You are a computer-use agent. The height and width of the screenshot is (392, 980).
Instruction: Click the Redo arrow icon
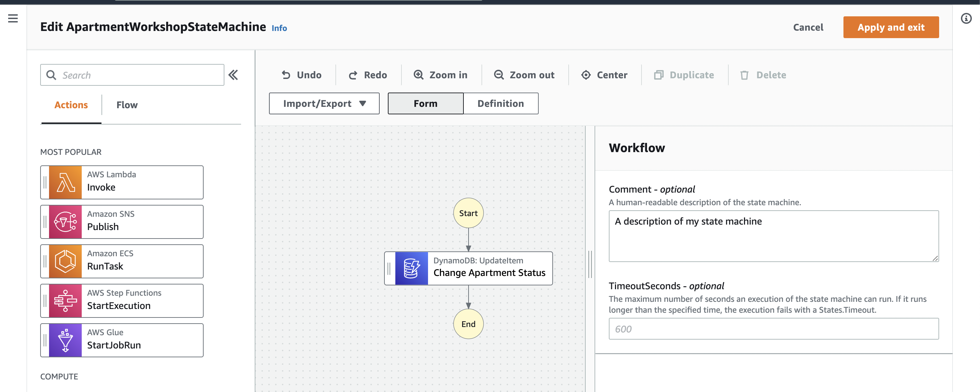point(353,75)
